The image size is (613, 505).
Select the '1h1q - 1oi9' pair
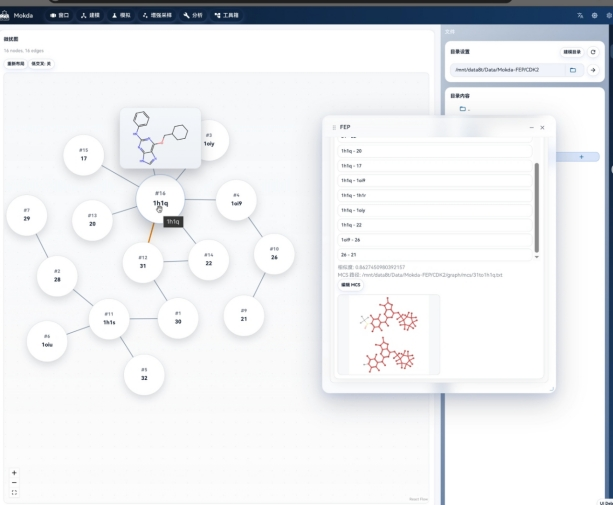click(x=435, y=181)
